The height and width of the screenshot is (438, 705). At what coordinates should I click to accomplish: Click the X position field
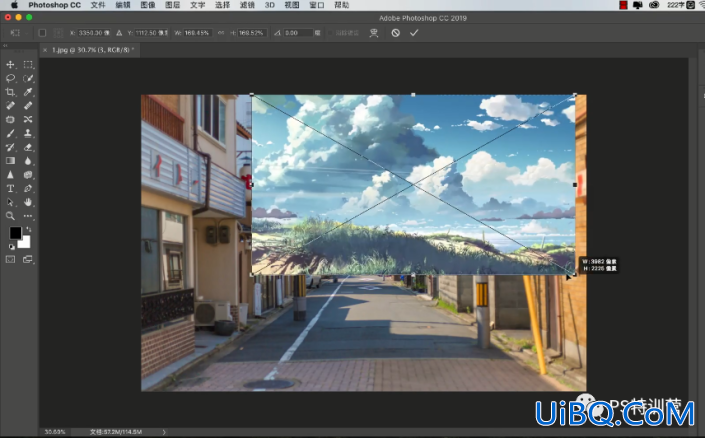coord(94,33)
